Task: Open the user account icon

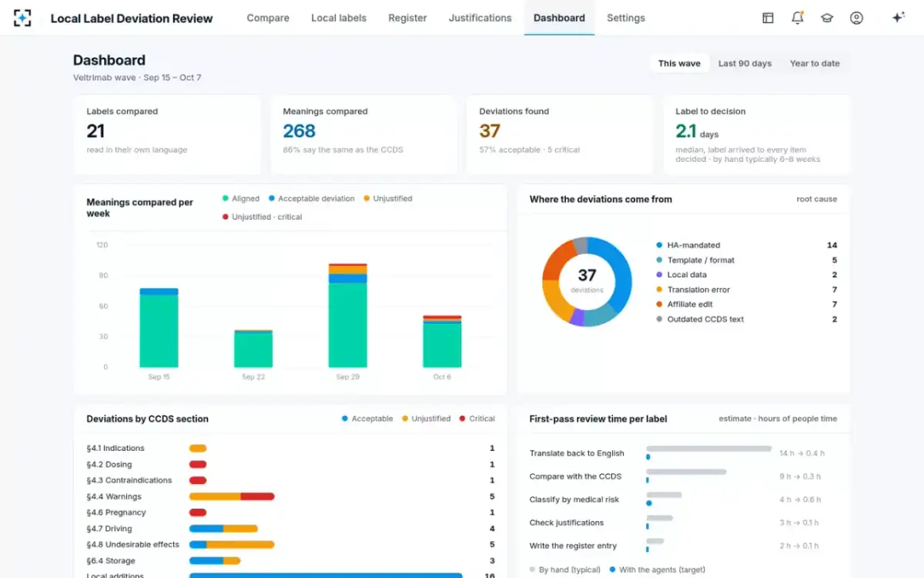Action: [x=856, y=18]
